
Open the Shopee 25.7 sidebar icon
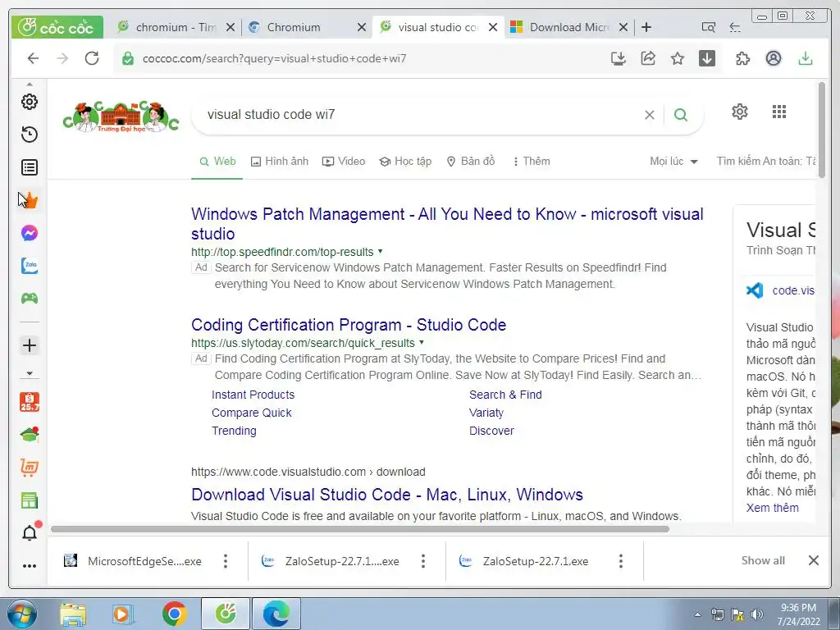30,402
